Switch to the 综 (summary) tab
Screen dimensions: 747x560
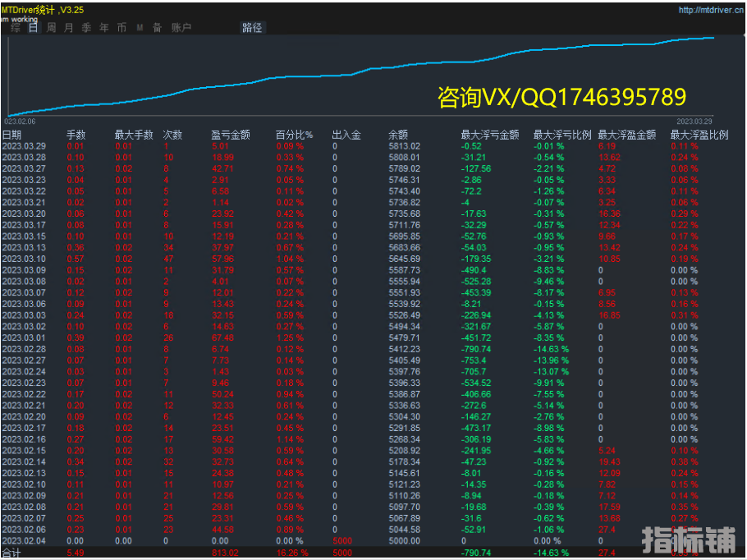[x=16, y=28]
